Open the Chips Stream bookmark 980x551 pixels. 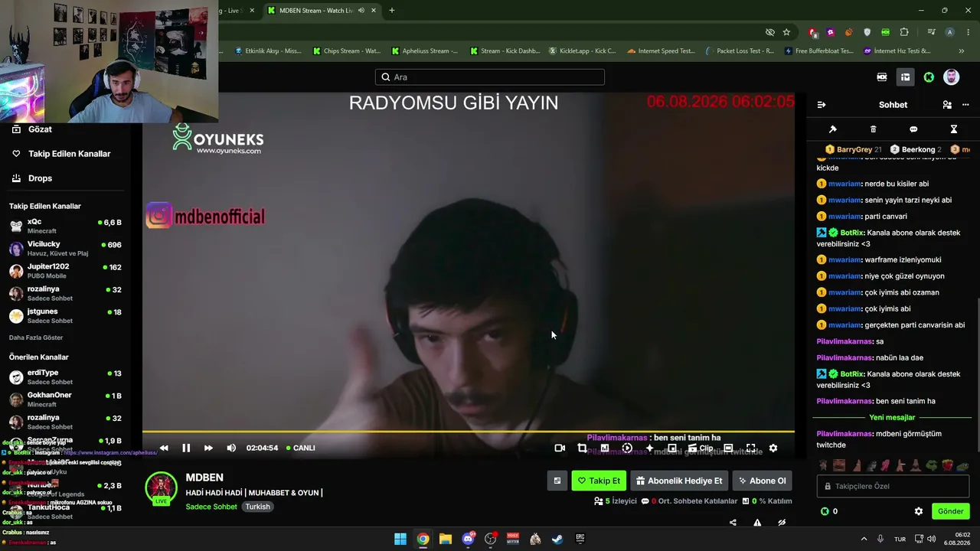coord(347,51)
